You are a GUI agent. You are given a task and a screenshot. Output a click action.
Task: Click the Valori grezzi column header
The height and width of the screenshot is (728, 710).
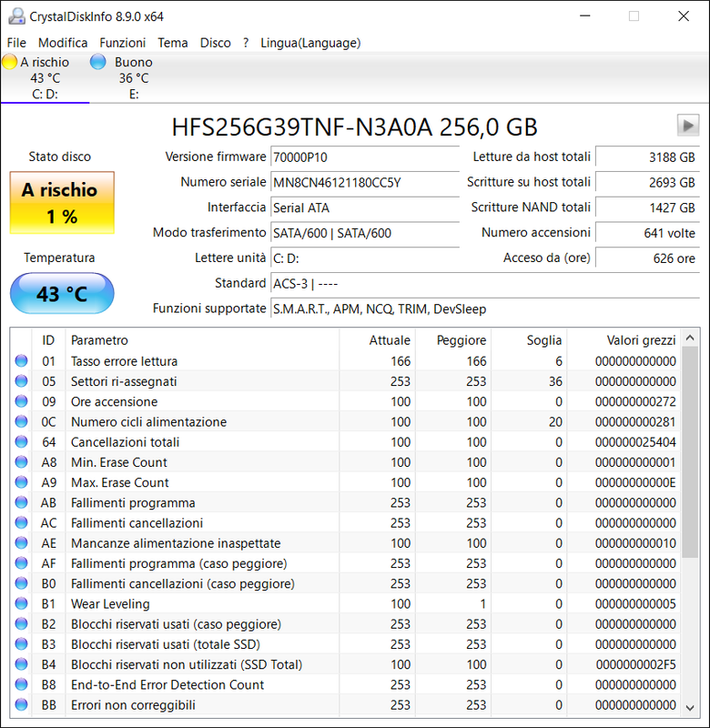pyautogui.click(x=624, y=339)
